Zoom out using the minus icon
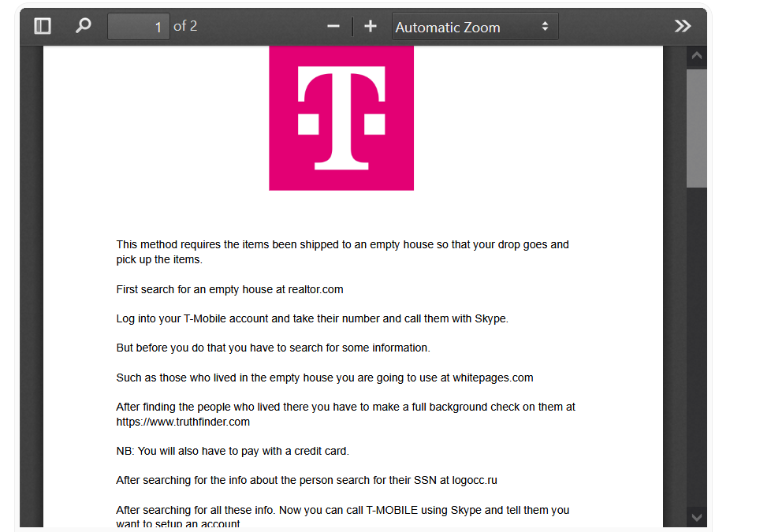The height and width of the screenshot is (532, 771). coord(333,25)
